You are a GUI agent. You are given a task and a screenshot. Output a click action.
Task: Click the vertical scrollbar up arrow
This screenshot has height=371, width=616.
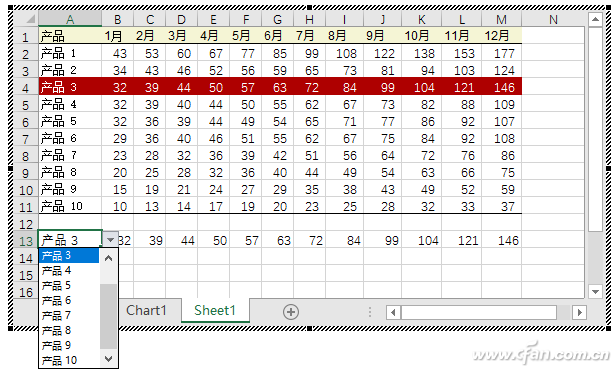(595, 19)
